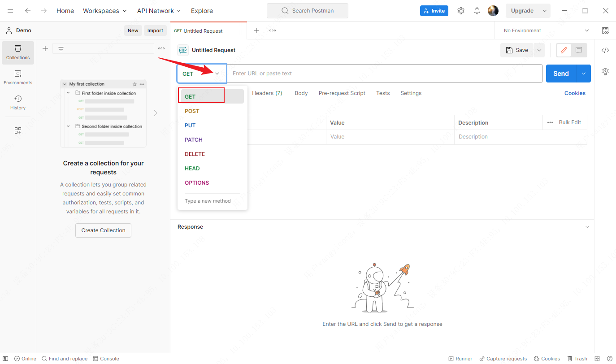Open the notifications bell
This screenshot has height=364, width=616.
(477, 11)
